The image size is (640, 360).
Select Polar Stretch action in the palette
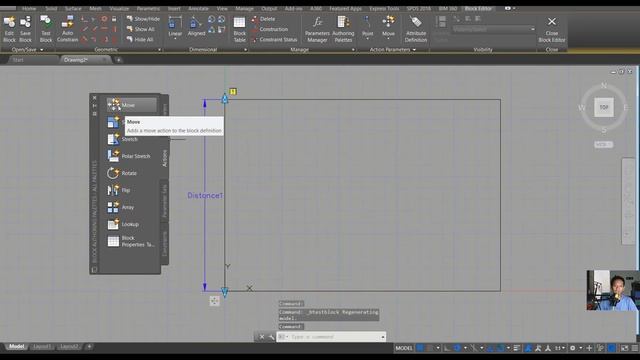tap(130, 156)
